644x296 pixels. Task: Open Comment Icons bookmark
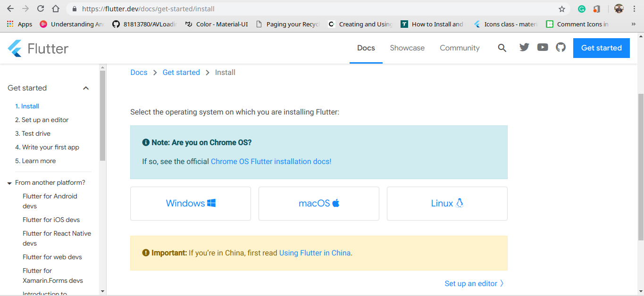(x=577, y=24)
